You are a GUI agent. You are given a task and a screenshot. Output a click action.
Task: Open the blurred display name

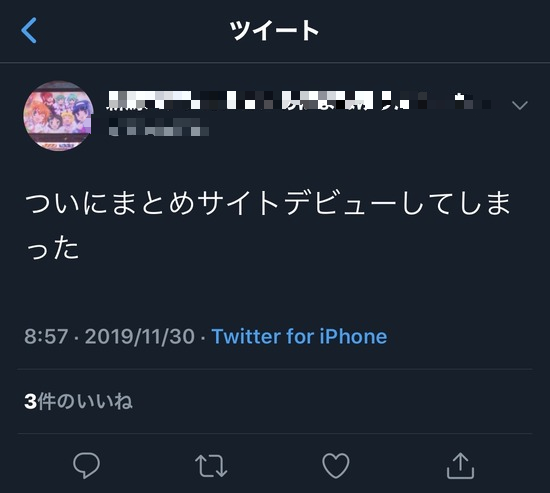click(299, 100)
